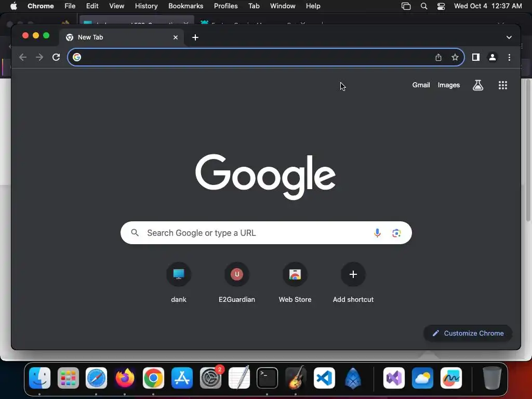Open the purple Visual Studio Dock icon
This screenshot has height=399, width=532.
coord(394,378)
